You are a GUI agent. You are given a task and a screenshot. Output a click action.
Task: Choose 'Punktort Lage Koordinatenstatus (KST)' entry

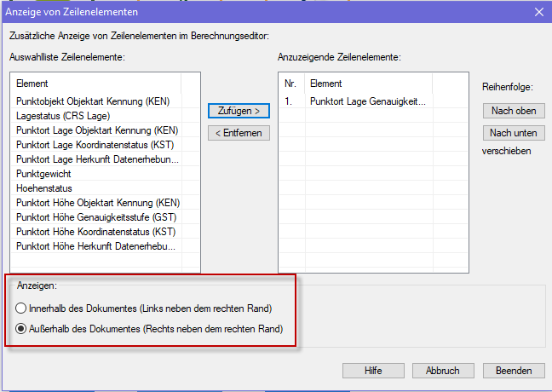[x=95, y=145]
